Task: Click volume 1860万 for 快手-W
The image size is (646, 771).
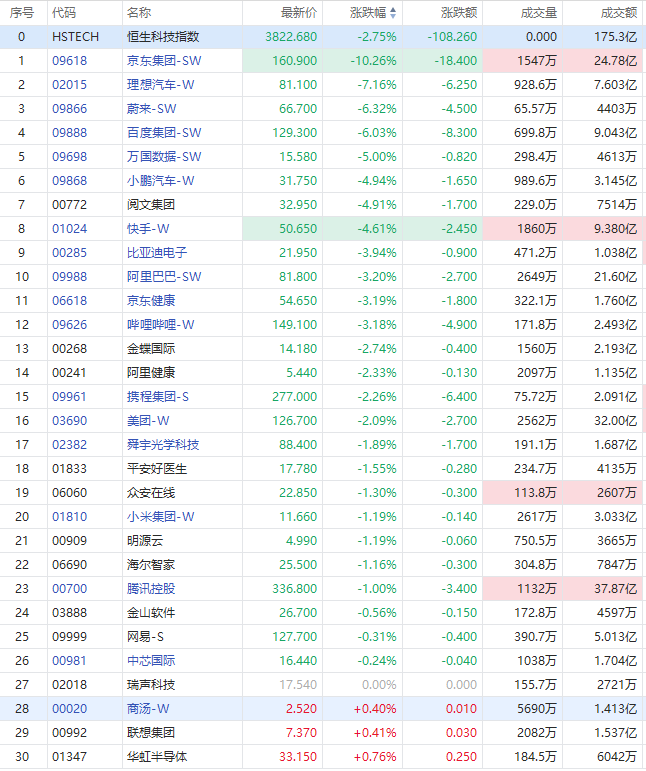Action: [x=537, y=229]
